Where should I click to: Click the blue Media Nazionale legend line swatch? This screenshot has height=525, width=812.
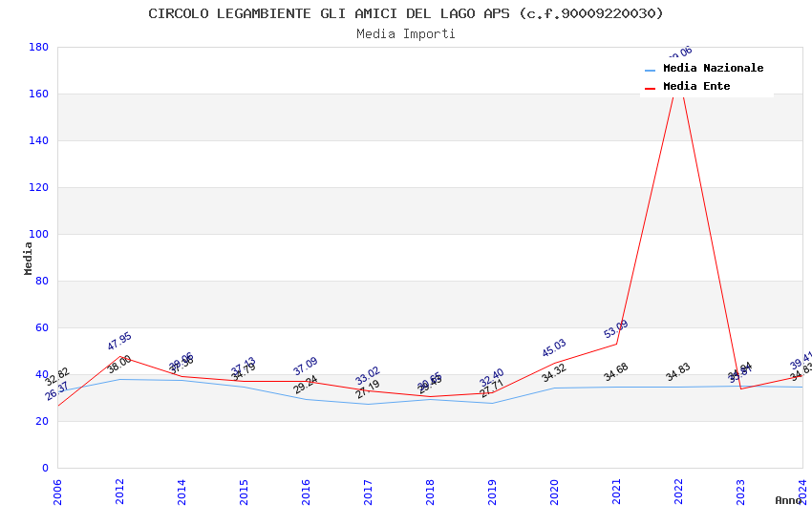(x=651, y=70)
